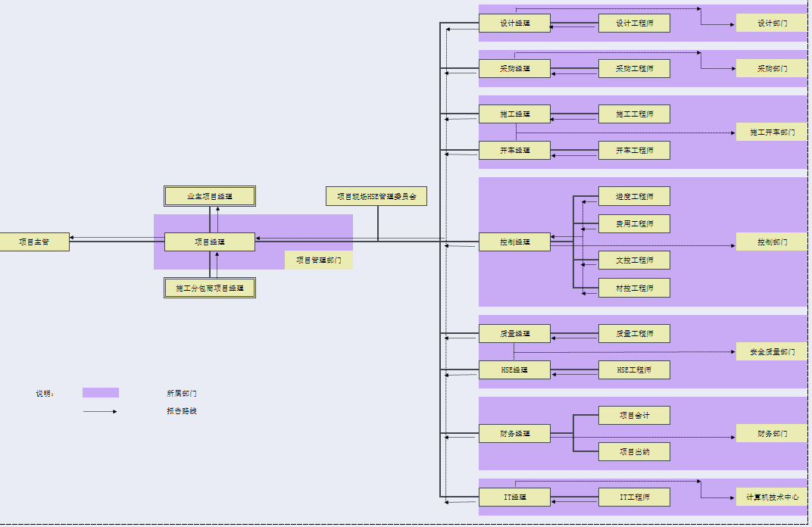812x527 pixels.
Task: Click the dotted 报告路线 legend arrow
Action: [x=100, y=411]
